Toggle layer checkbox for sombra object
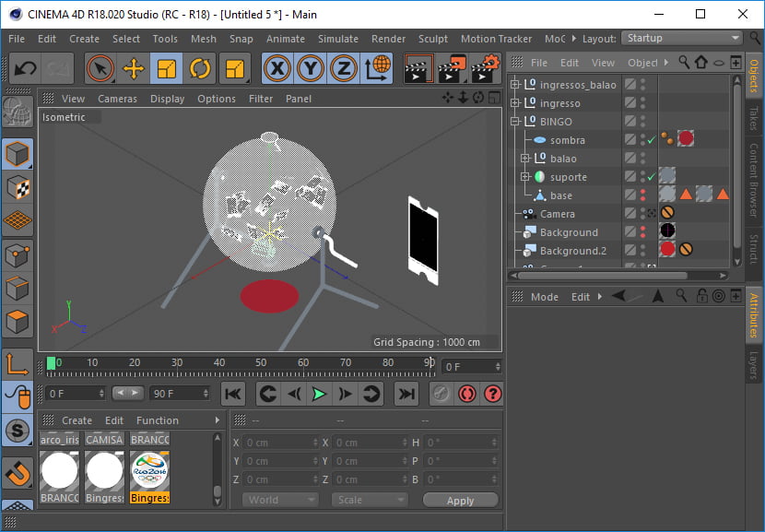This screenshot has height=532, width=765. coord(630,140)
